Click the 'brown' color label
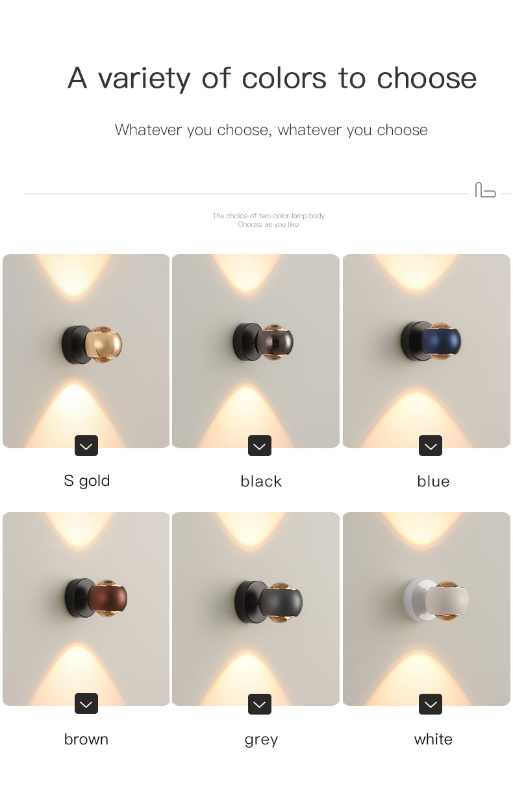 point(86,739)
